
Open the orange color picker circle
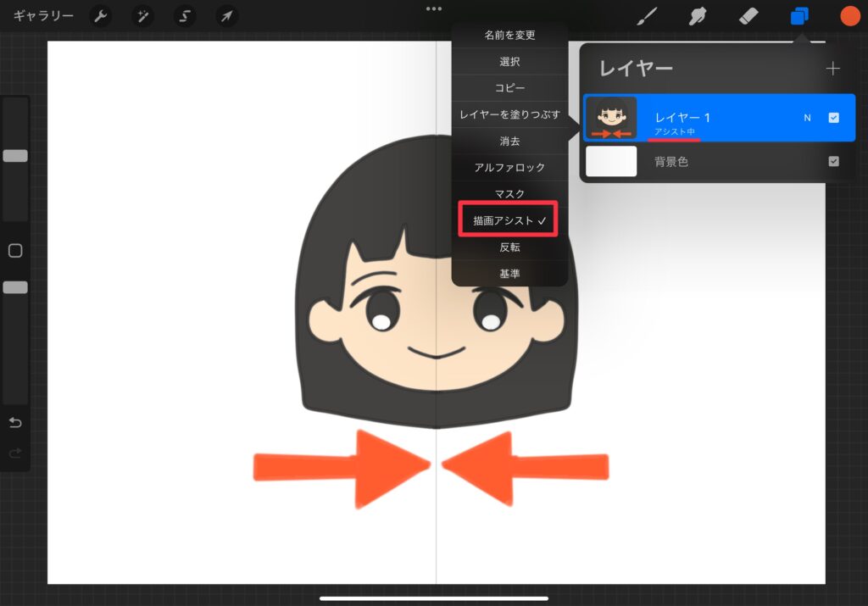pos(849,16)
